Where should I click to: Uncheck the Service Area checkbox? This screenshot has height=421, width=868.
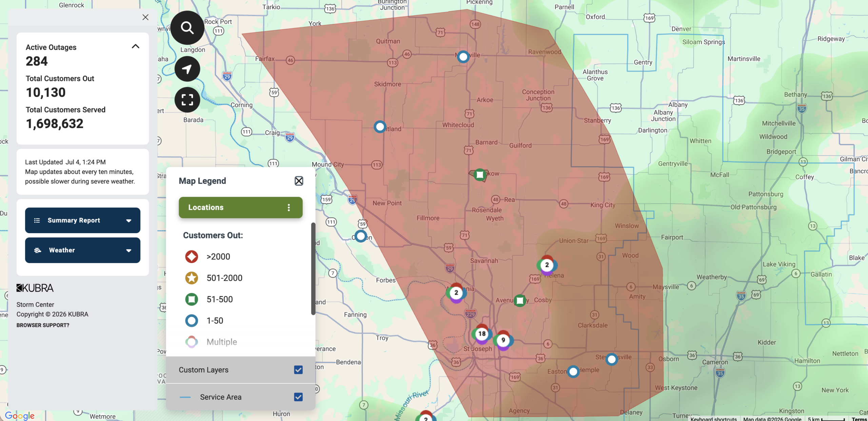tap(298, 397)
